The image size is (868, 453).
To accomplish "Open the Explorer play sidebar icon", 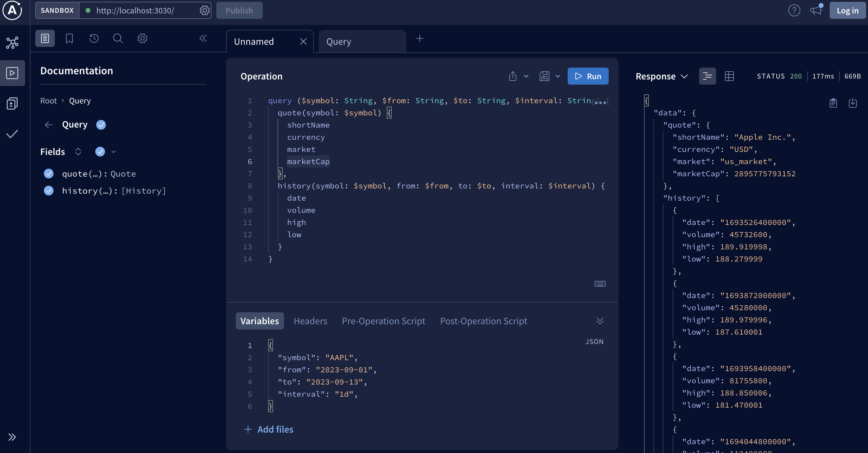I will pyautogui.click(x=12, y=73).
